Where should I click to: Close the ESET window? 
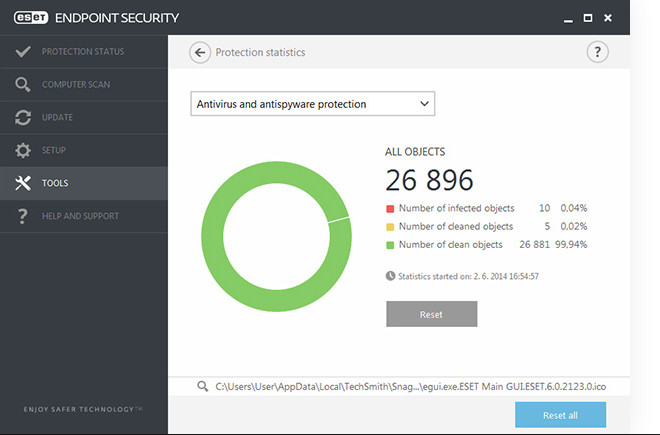[x=607, y=18]
